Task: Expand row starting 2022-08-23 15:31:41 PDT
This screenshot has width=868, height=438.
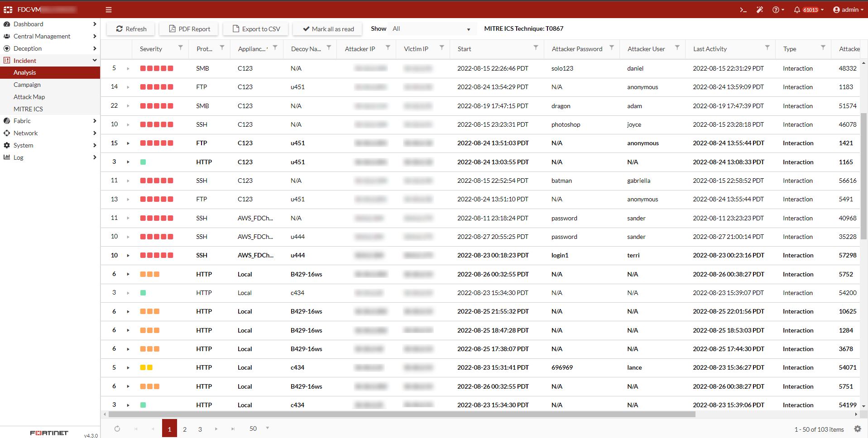Action: point(128,368)
